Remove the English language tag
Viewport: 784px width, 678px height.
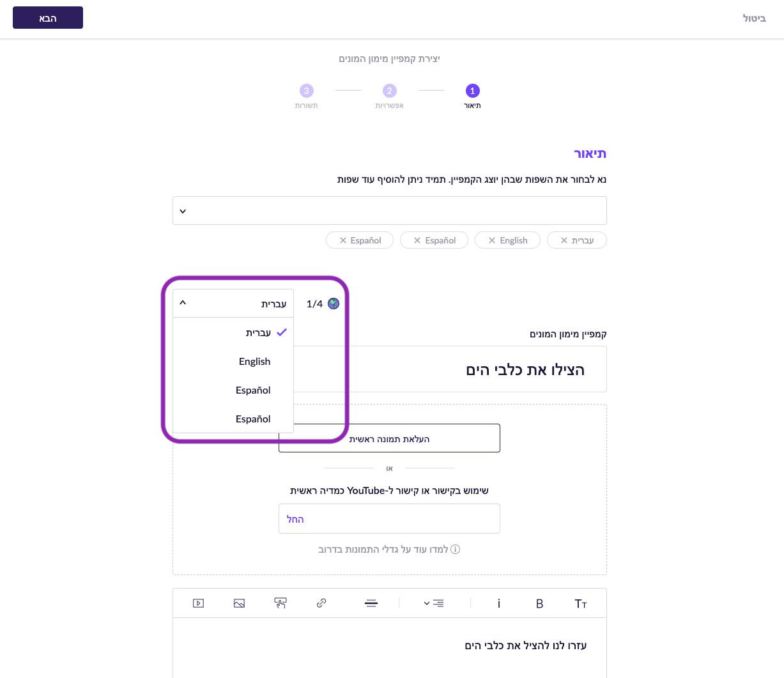tap(492, 240)
